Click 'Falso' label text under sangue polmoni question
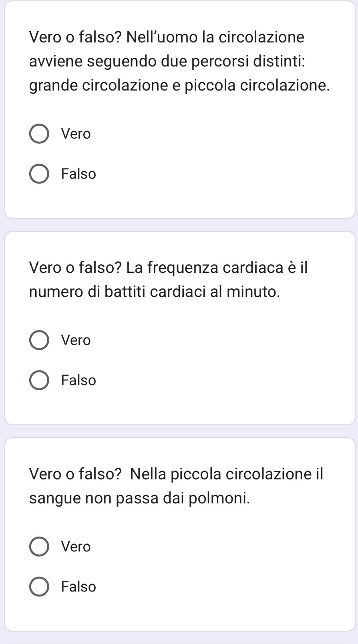 point(78,587)
